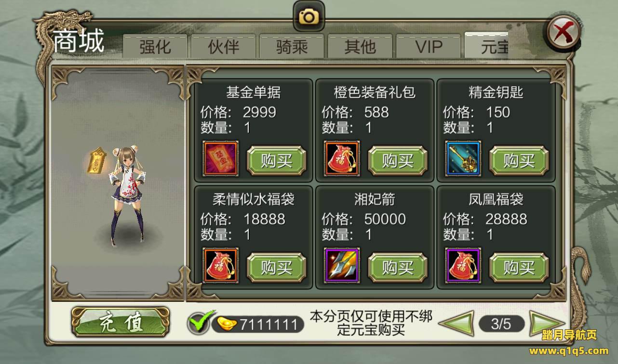Switch to the 骑乘 tab
The image size is (618, 364).
click(x=292, y=46)
